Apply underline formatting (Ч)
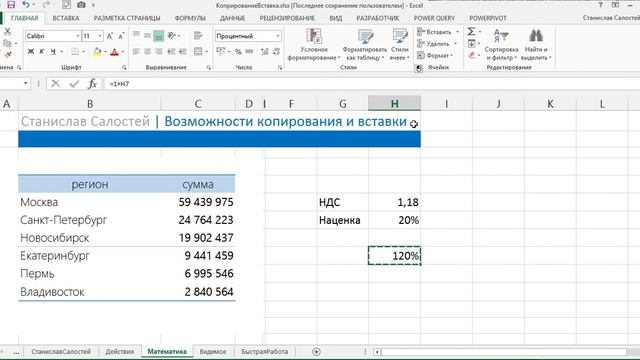This screenshot has height=360, width=640. click(x=53, y=52)
